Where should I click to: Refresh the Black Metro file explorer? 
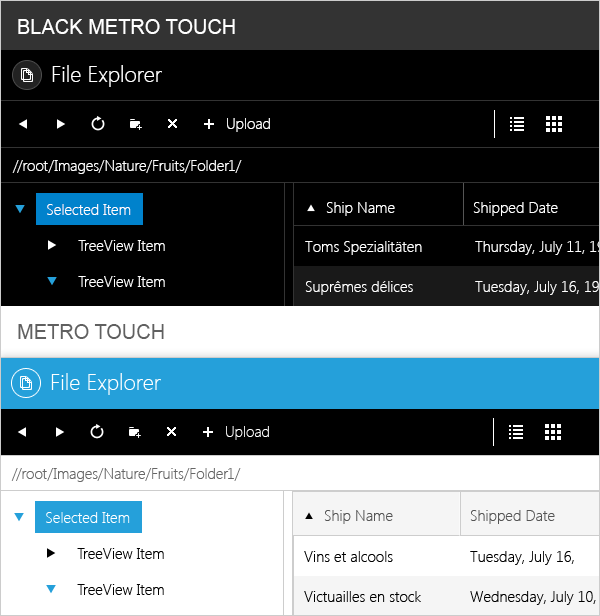click(98, 124)
